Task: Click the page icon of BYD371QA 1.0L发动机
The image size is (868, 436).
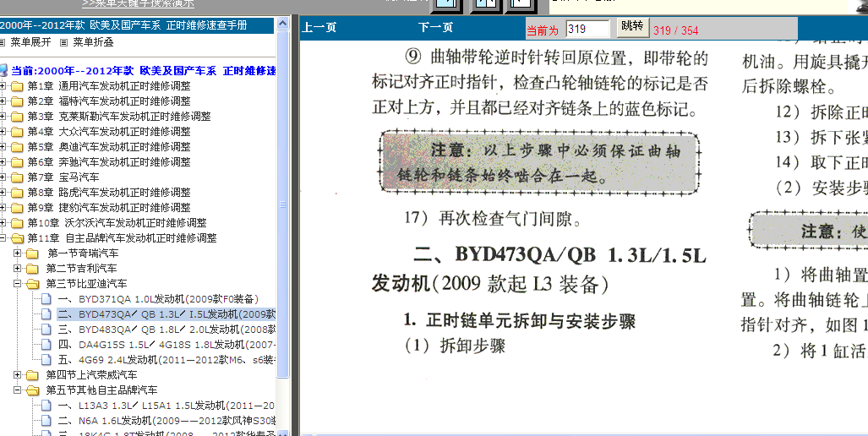Action: click(x=46, y=299)
